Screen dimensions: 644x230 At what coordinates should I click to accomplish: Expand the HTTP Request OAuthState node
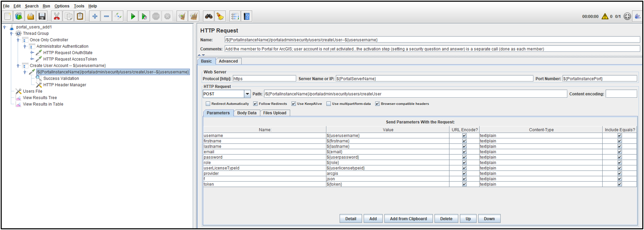[x=32, y=53]
